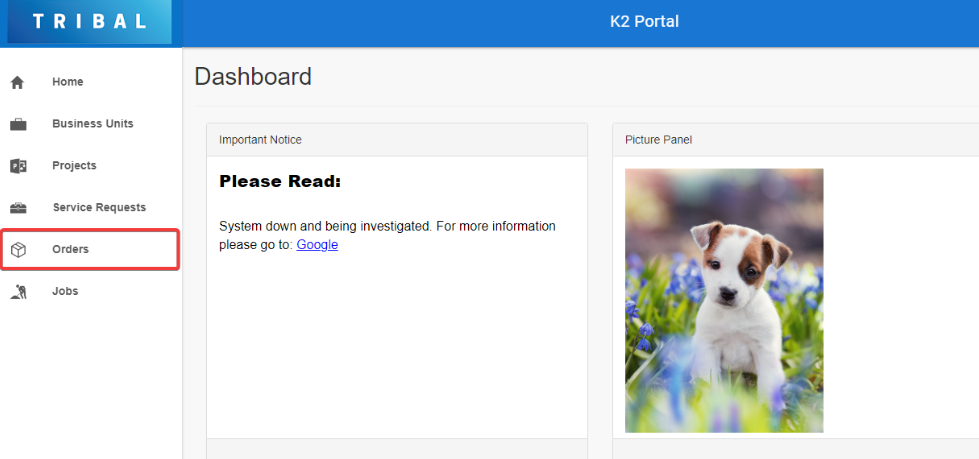This screenshot has width=979, height=459.
Task: Click the "Please Read:" heading text
Action: [280, 182]
